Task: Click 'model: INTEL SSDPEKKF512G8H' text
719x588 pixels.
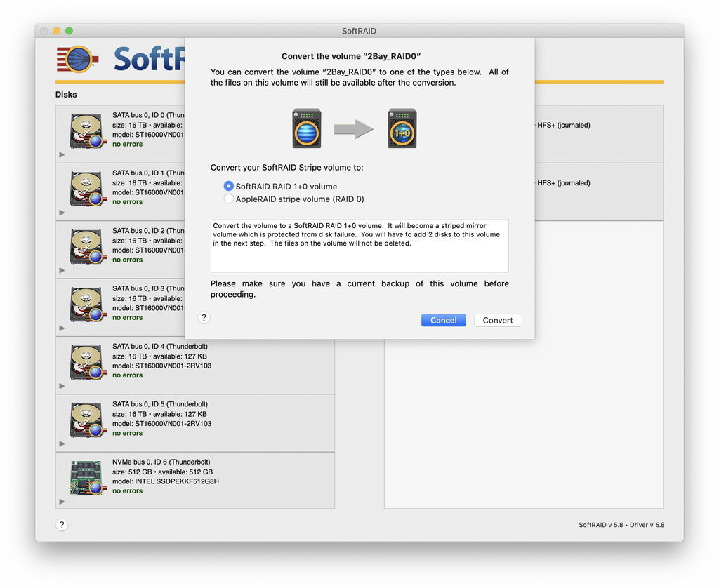Action: [x=166, y=481]
